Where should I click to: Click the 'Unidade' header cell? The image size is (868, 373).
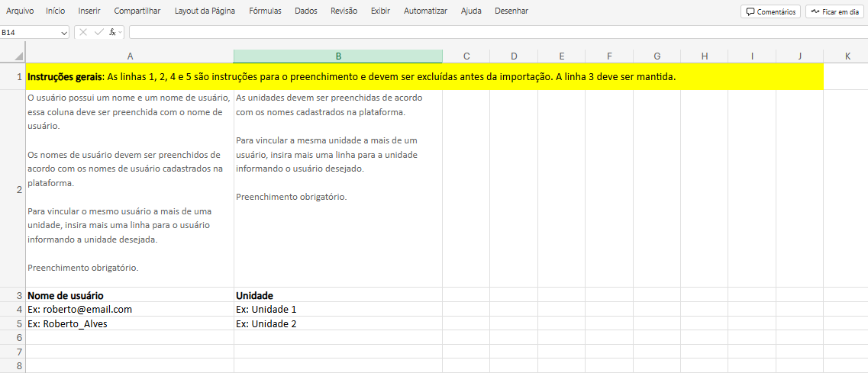[338, 295]
